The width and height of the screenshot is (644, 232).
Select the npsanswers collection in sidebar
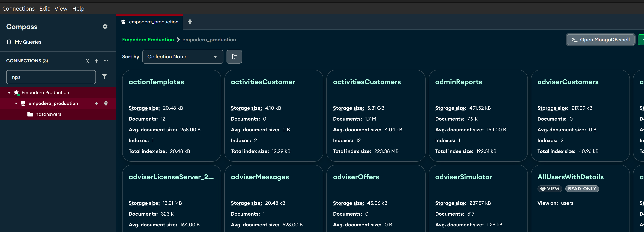[48, 114]
